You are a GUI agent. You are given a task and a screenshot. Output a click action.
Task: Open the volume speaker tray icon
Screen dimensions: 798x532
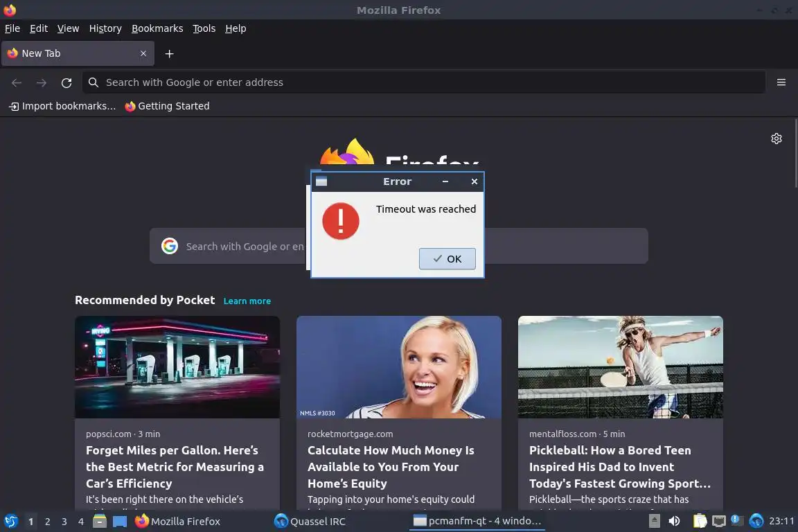click(674, 521)
